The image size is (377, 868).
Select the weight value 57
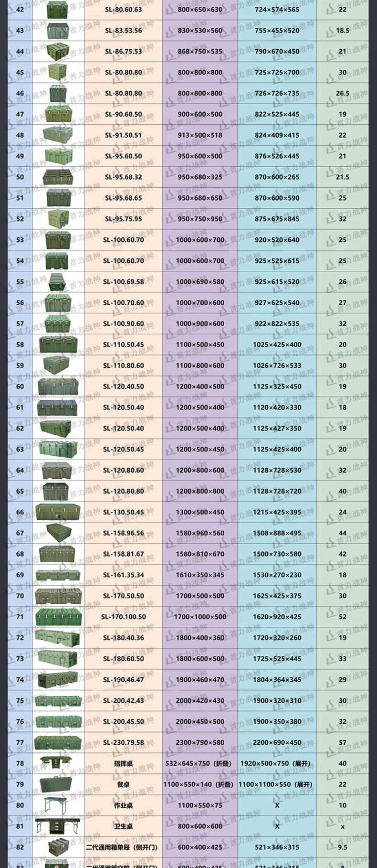click(x=342, y=742)
